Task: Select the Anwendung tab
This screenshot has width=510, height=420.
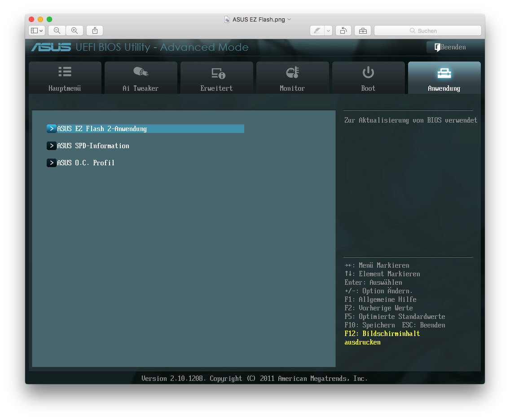Action: [444, 78]
